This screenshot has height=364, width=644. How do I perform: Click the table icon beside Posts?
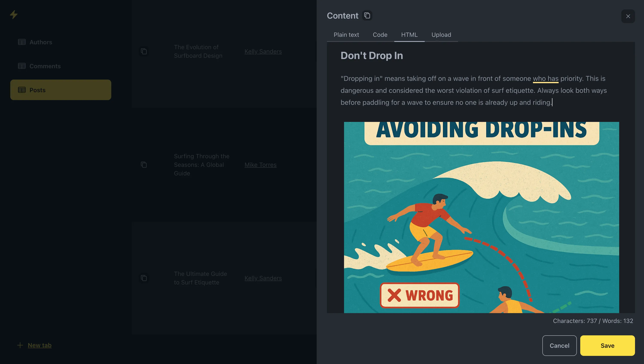[x=22, y=90]
